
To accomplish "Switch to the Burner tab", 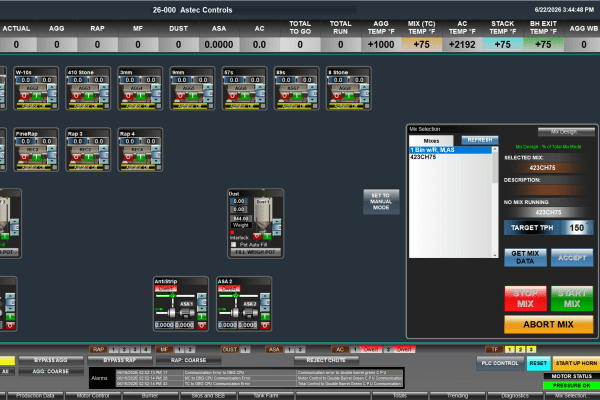I will point(150,396).
